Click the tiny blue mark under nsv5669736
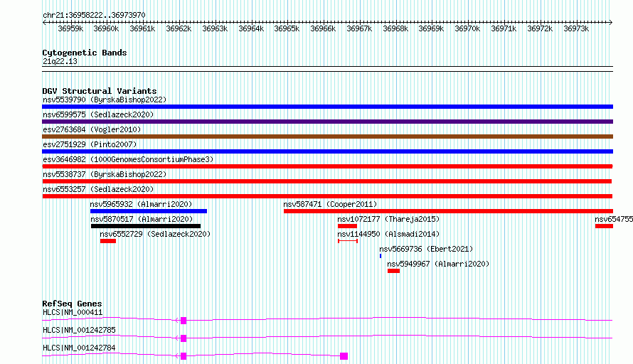The width and height of the screenshot is (633, 364). click(x=381, y=256)
